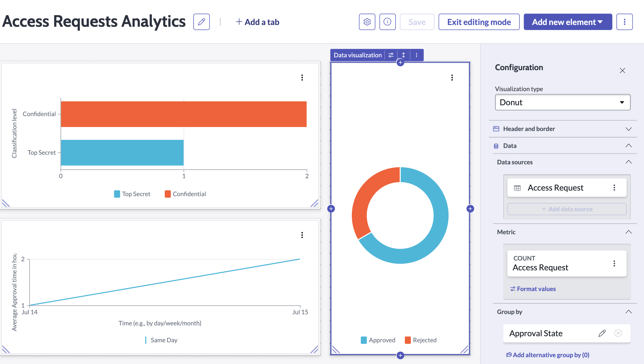Open the Data visualization settings sliders icon
Image resolution: width=644 pixels, height=364 pixels.
pyautogui.click(x=391, y=55)
